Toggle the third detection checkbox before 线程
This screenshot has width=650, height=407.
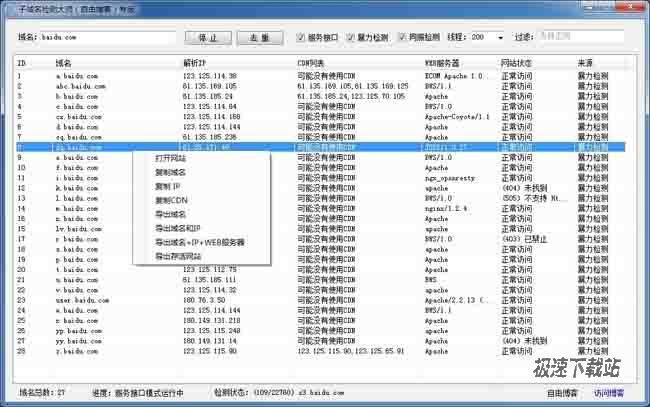click(x=402, y=37)
